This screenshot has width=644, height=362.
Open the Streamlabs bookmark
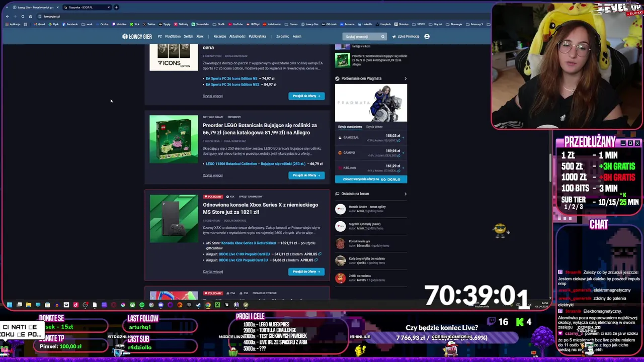[200, 24]
